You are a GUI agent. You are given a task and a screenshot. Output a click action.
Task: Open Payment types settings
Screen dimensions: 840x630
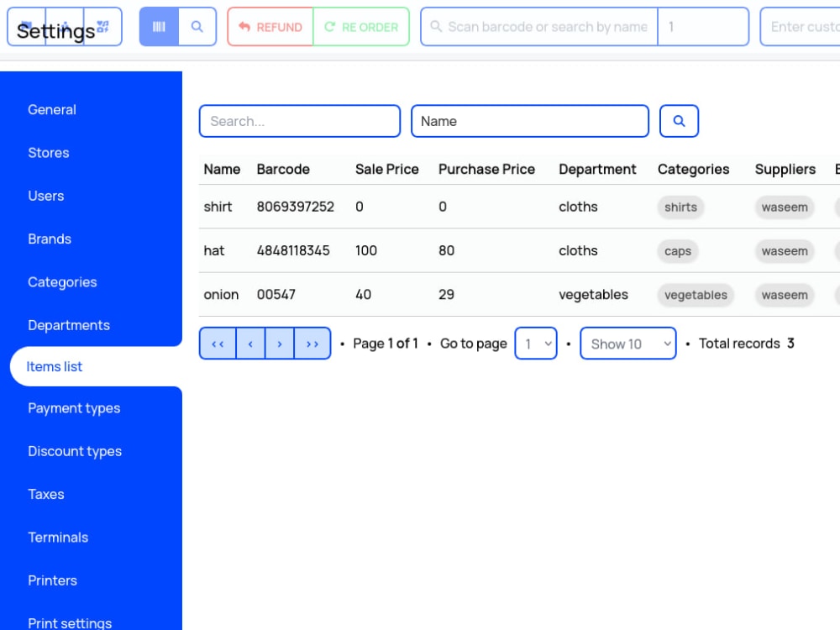click(74, 408)
